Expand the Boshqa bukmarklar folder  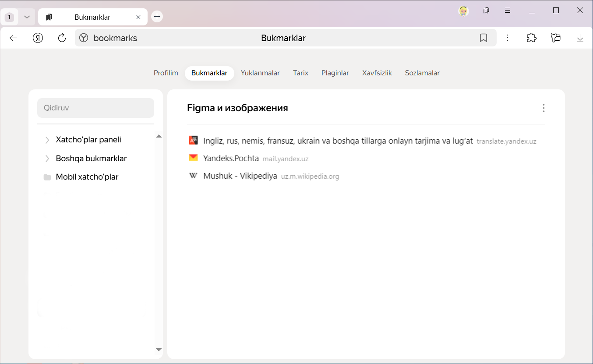coord(47,159)
